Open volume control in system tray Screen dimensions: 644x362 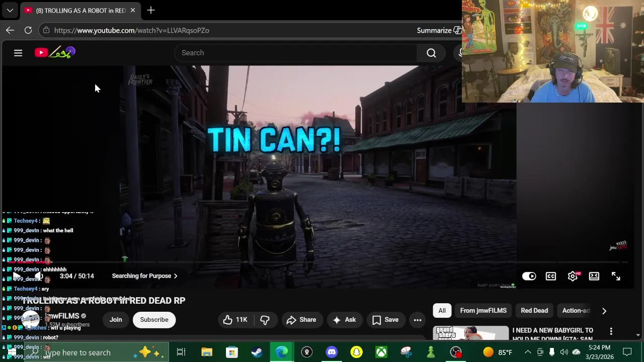[564, 352]
